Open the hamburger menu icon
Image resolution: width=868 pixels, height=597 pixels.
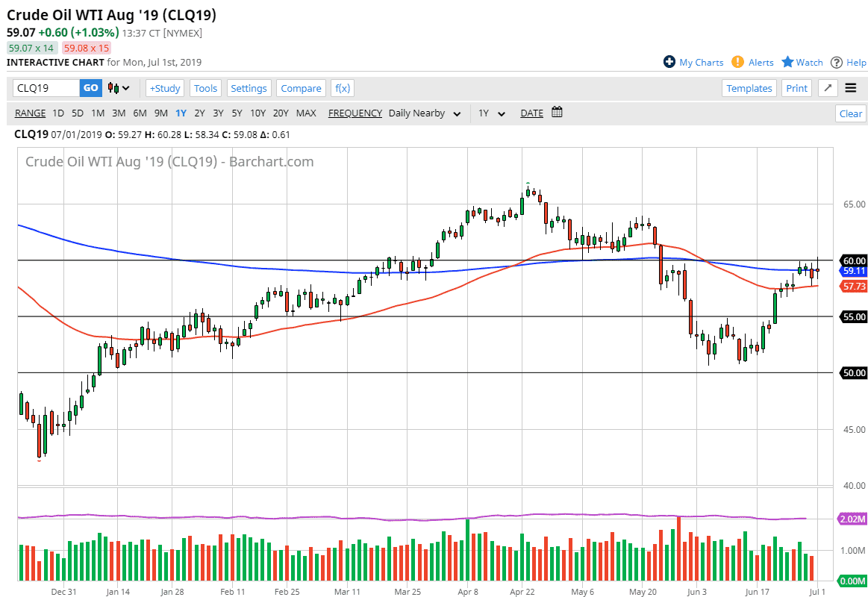point(851,88)
